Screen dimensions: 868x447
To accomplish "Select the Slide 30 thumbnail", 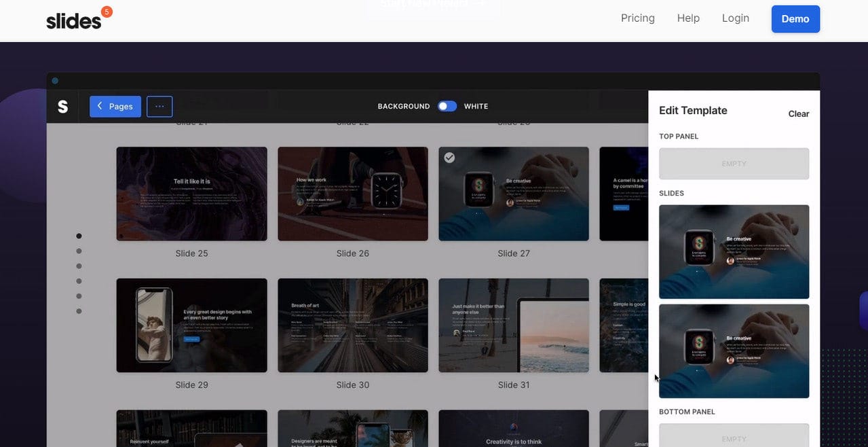I will tap(353, 325).
